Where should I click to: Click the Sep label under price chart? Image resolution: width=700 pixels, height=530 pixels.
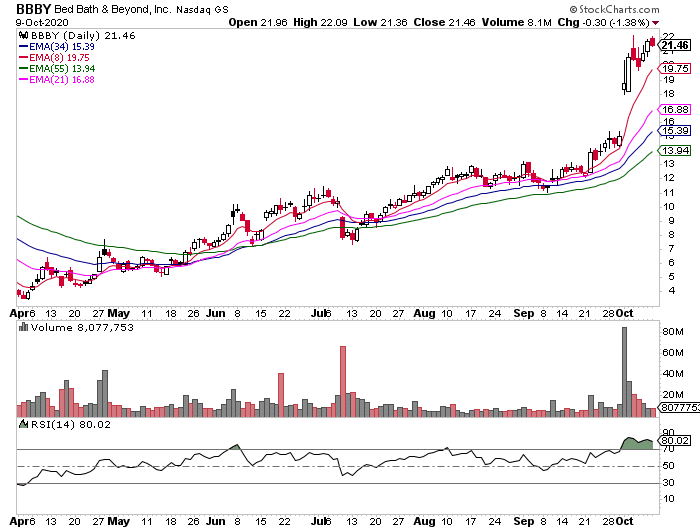click(524, 313)
